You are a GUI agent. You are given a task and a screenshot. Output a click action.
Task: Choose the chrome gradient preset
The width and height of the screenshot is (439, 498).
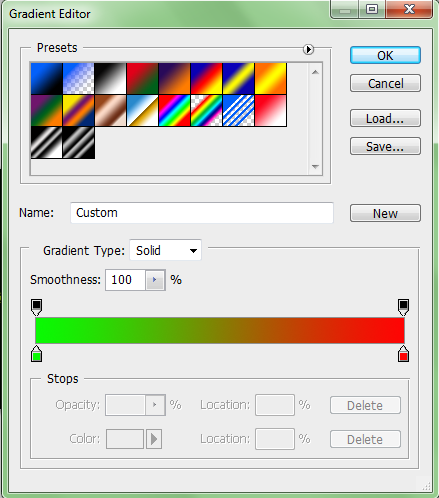point(142,111)
